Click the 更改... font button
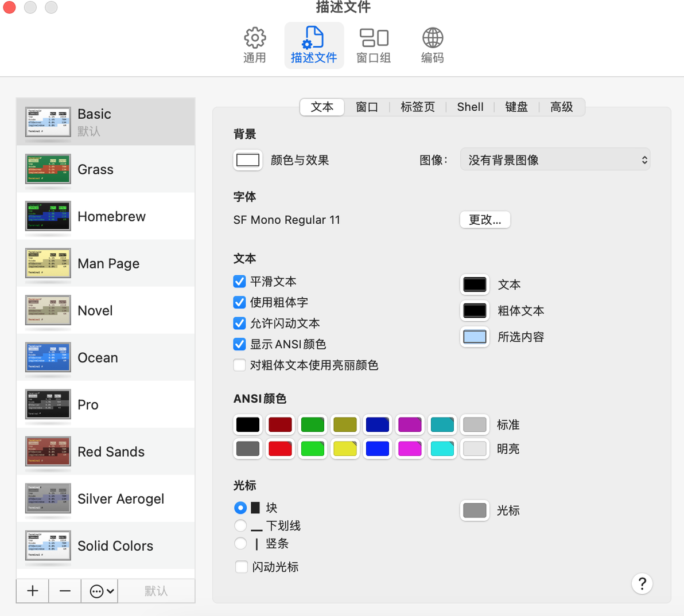This screenshot has height=616, width=684. pyautogui.click(x=485, y=219)
